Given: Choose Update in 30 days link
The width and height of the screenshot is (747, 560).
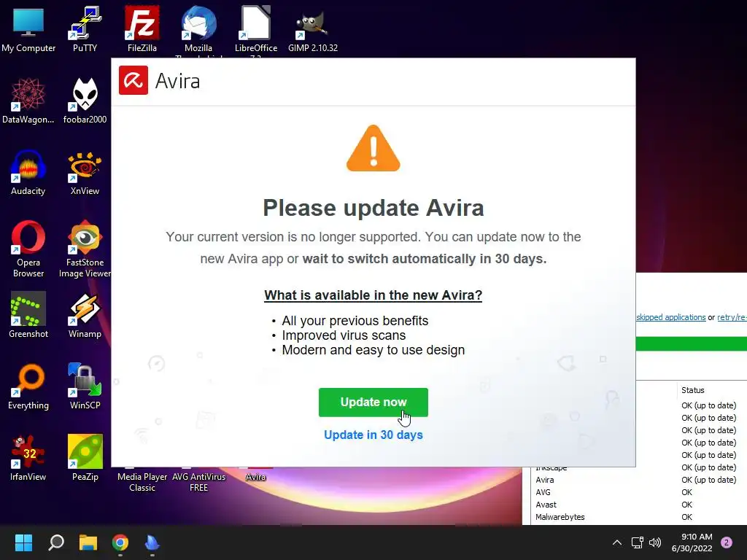Looking at the screenshot, I should point(373,435).
